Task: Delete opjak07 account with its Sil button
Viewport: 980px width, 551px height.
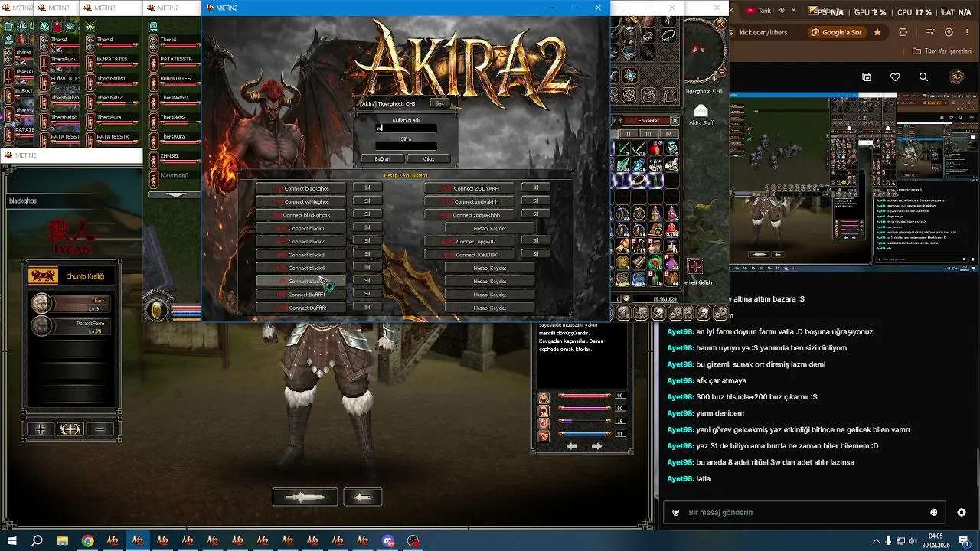Action: click(x=536, y=240)
